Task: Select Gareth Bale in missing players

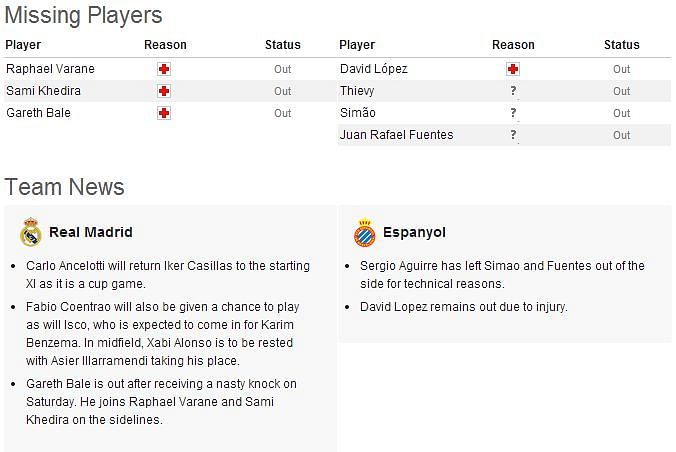Action: [38, 113]
